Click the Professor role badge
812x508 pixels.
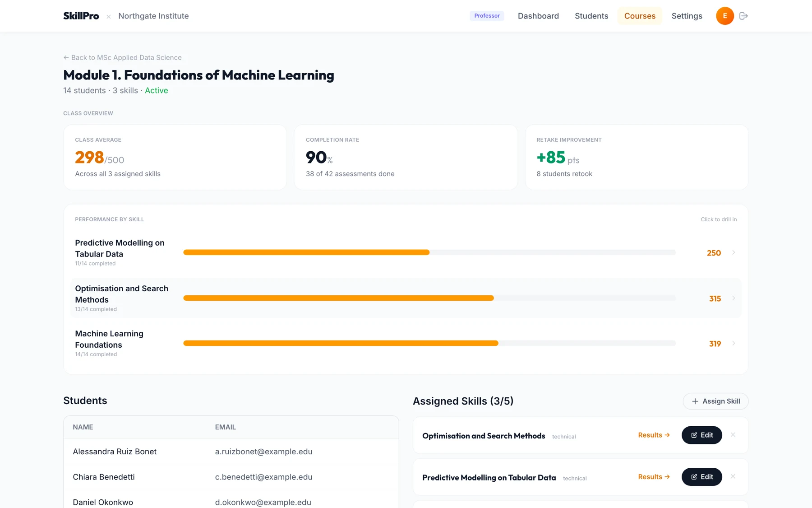[487, 16]
